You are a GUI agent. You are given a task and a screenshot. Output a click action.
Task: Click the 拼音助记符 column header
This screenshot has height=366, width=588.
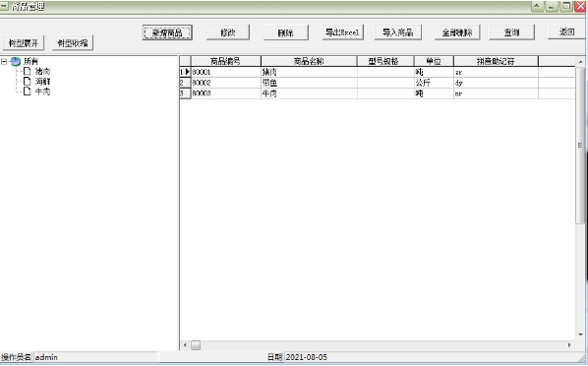(x=496, y=61)
